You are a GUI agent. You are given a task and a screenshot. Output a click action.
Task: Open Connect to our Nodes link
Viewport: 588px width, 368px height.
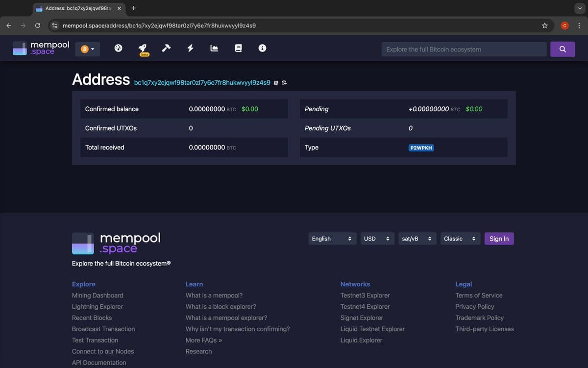pyautogui.click(x=103, y=352)
